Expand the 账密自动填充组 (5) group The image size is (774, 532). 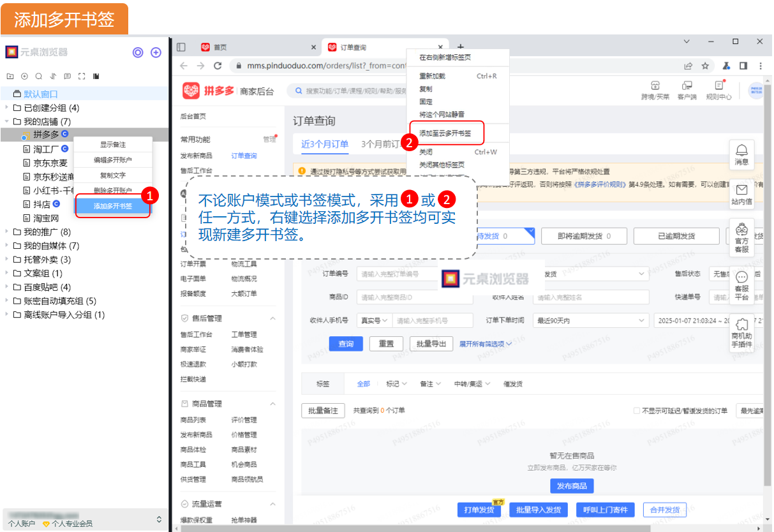(6, 300)
